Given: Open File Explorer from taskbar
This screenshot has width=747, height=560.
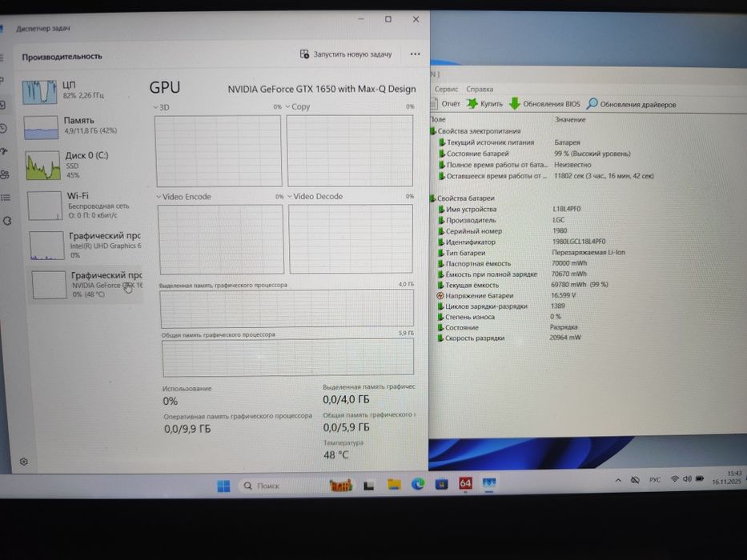Looking at the screenshot, I should pyautogui.click(x=394, y=484).
